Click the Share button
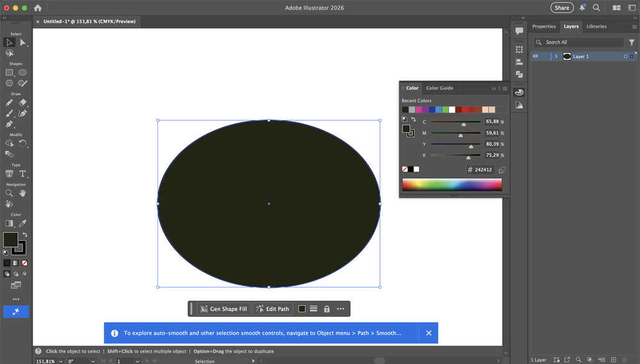 click(562, 8)
